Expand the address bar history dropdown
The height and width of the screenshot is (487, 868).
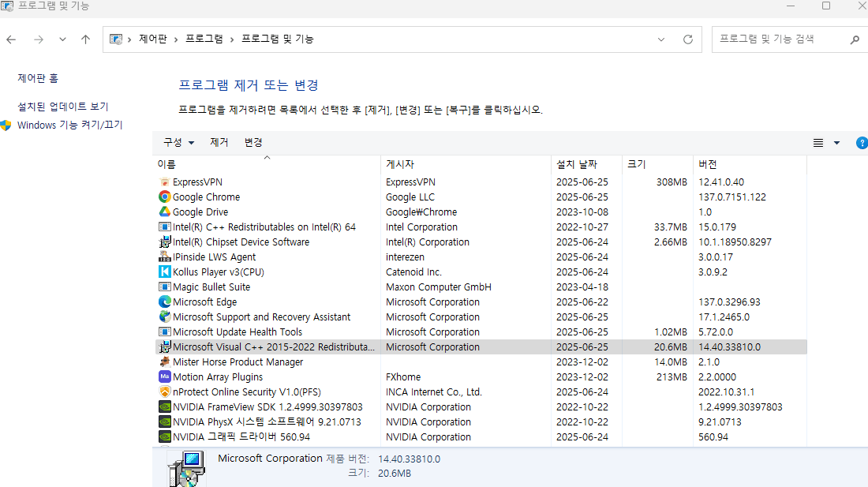point(660,38)
